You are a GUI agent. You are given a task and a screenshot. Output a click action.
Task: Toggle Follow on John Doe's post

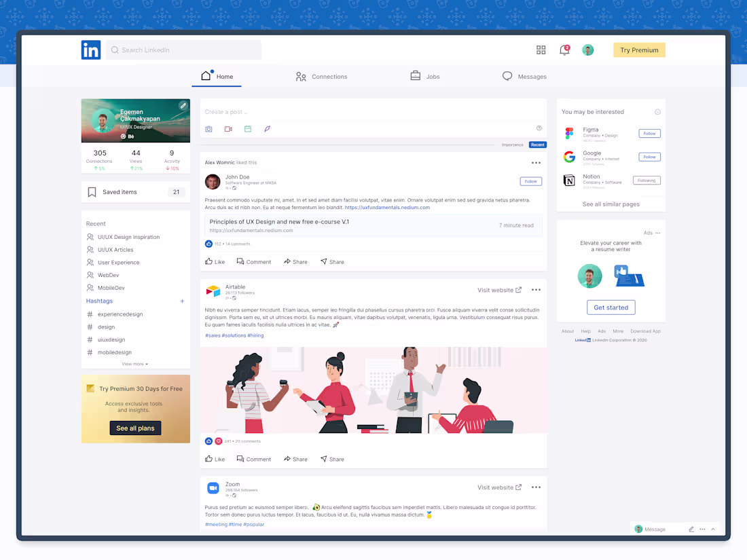pyautogui.click(x=530, y=181)
